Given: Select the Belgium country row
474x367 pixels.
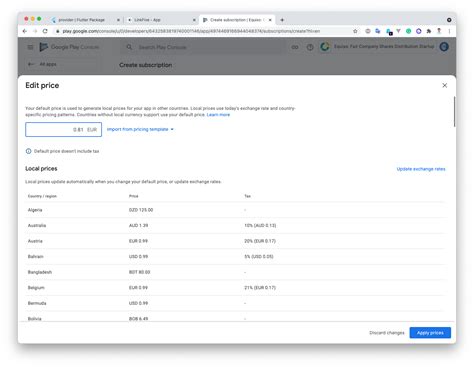Looking at the screenshot, I should (x=235, y=288).
